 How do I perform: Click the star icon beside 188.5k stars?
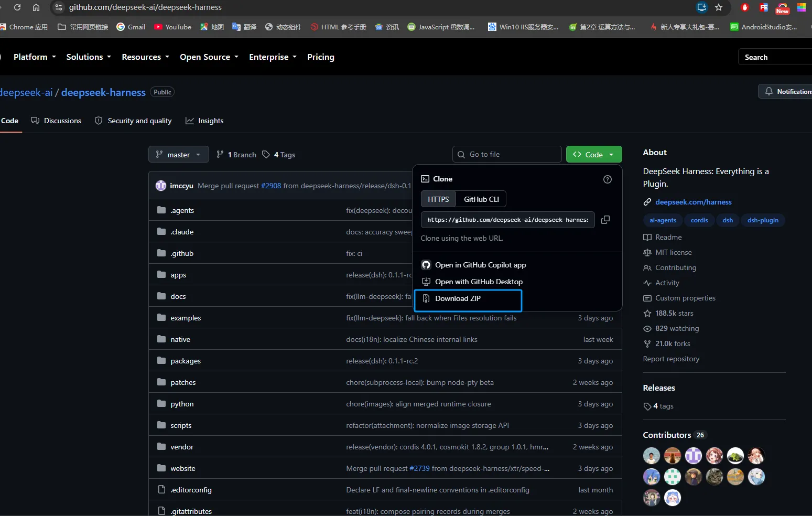[x=647, y=314]
